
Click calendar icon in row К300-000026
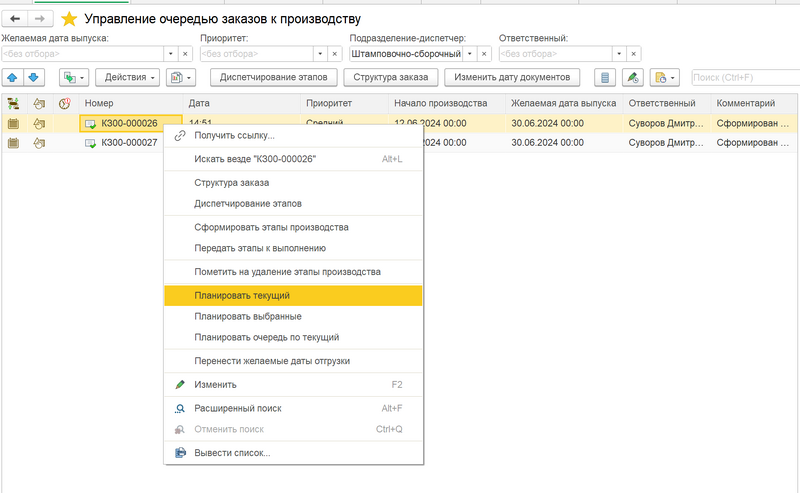click(13, 124)
